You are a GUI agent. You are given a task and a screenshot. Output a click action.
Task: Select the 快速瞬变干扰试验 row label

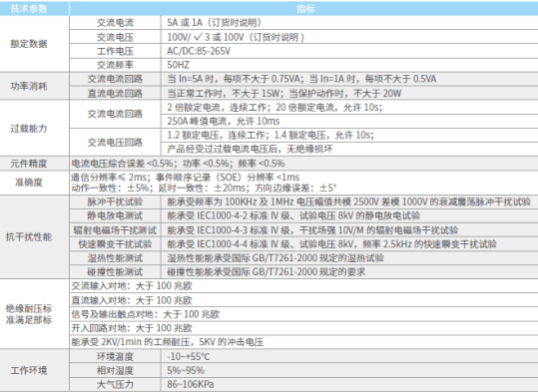tap(115, 243)
